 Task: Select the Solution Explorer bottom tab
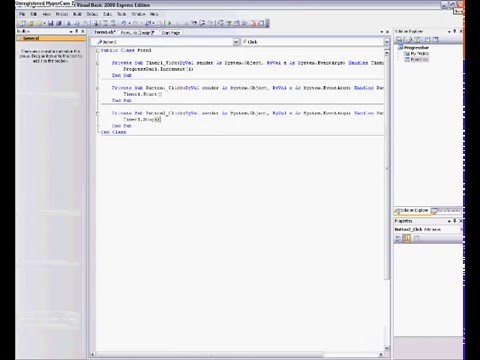pos(411,211)
